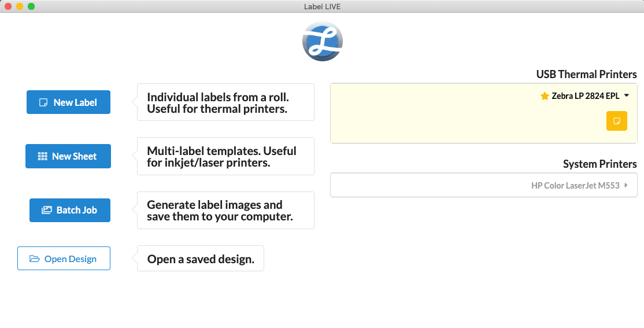Click the sticky-note icon on New Label
Viewport: 644px width, 328px height.
[x=43, y=102]
